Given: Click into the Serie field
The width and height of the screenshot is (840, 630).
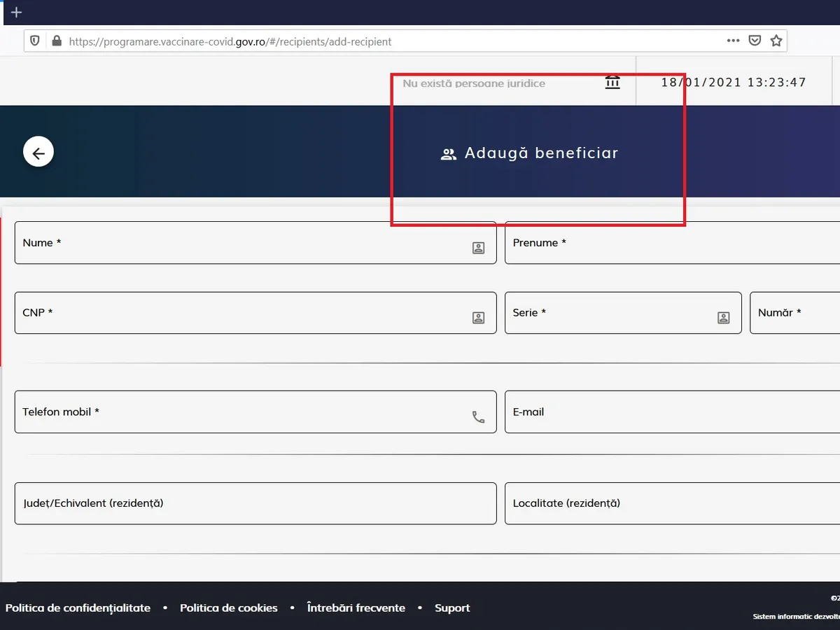Looking at the screenshot, I should [x=609, y=313].
